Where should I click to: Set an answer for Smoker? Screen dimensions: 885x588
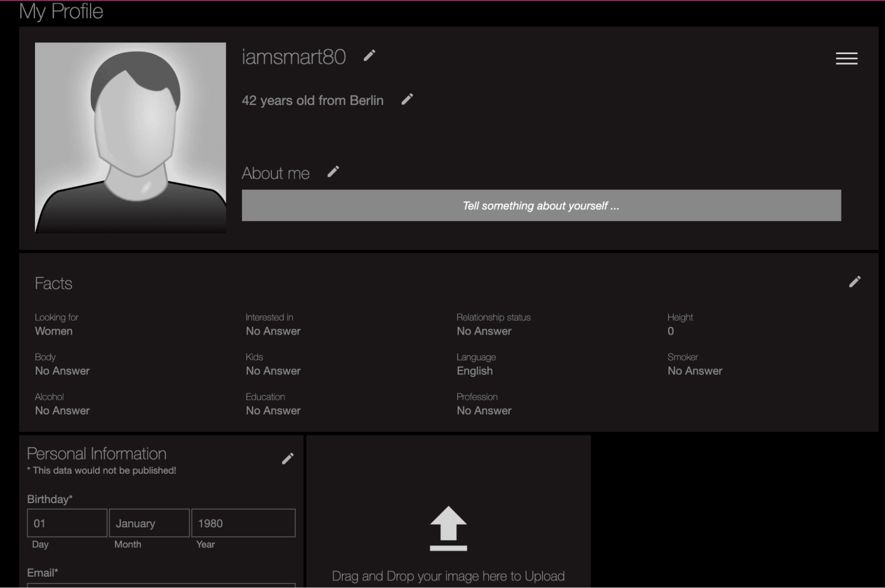point(695,371)
